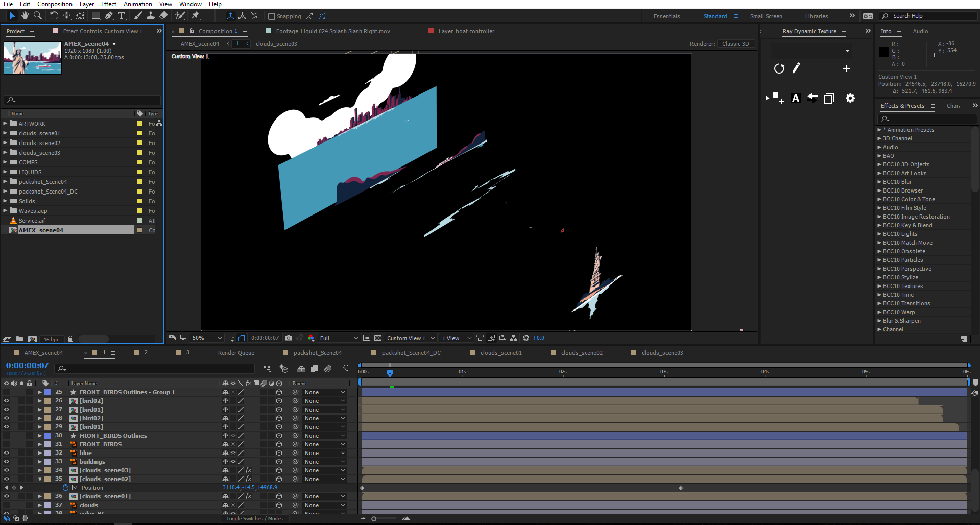
Task: Open the Custom View 1 dropdown
Action: pos(411,338)
